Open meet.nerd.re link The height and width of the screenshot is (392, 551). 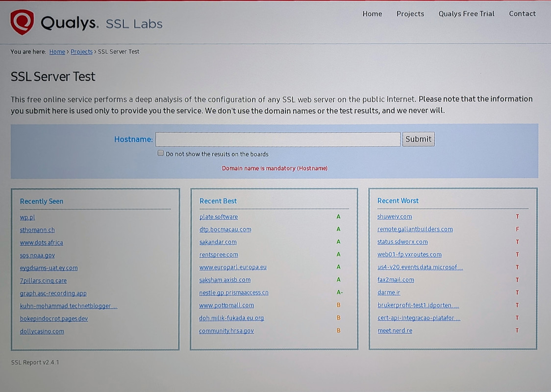395,330
